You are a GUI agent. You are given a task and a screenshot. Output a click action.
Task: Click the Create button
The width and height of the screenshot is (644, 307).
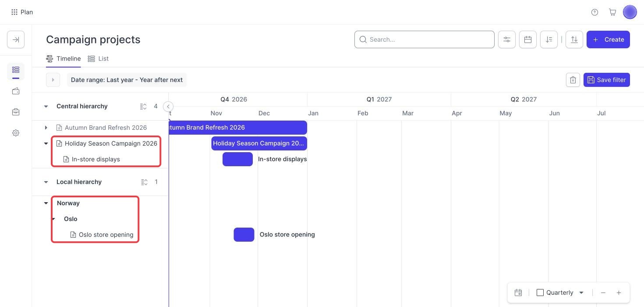(608, 39)
